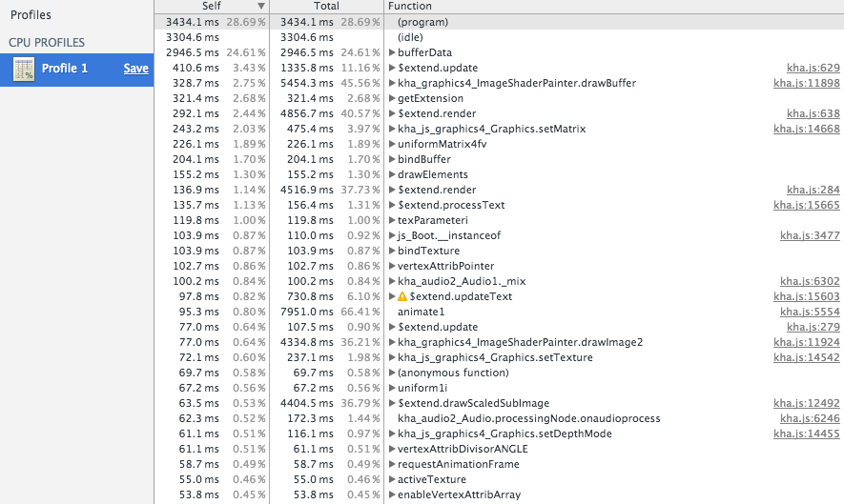This screenshot has width=844, height=504.
Task: Open source link kha.js:3477
Action: [x=810, y=235]
